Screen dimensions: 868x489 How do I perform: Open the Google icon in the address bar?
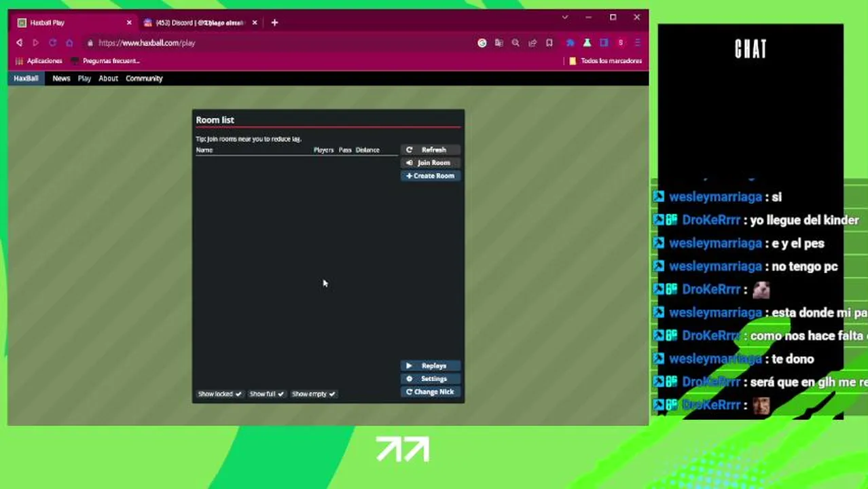(x=482, y=43)
